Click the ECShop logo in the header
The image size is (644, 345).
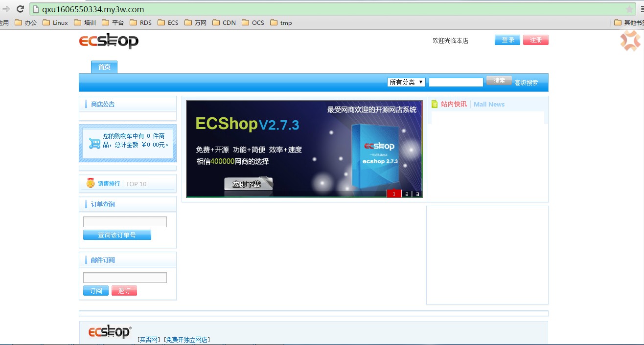click(109, 41)
